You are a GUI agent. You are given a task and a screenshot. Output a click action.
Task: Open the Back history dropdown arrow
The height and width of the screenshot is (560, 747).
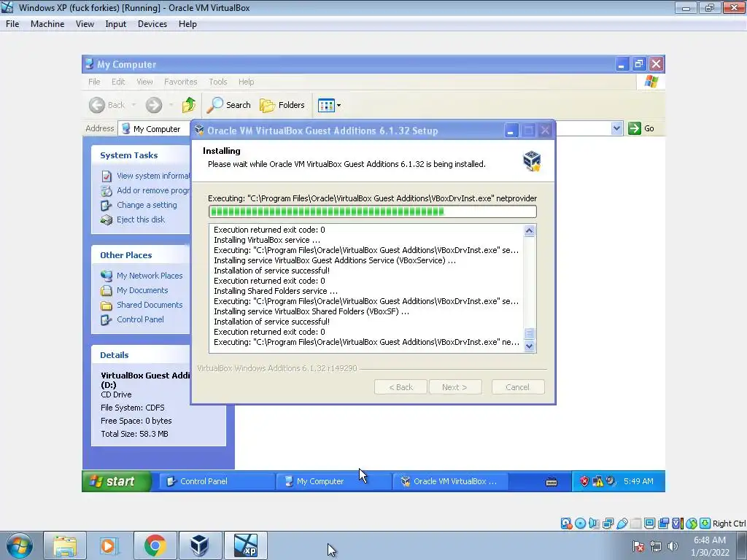[134, 105]
